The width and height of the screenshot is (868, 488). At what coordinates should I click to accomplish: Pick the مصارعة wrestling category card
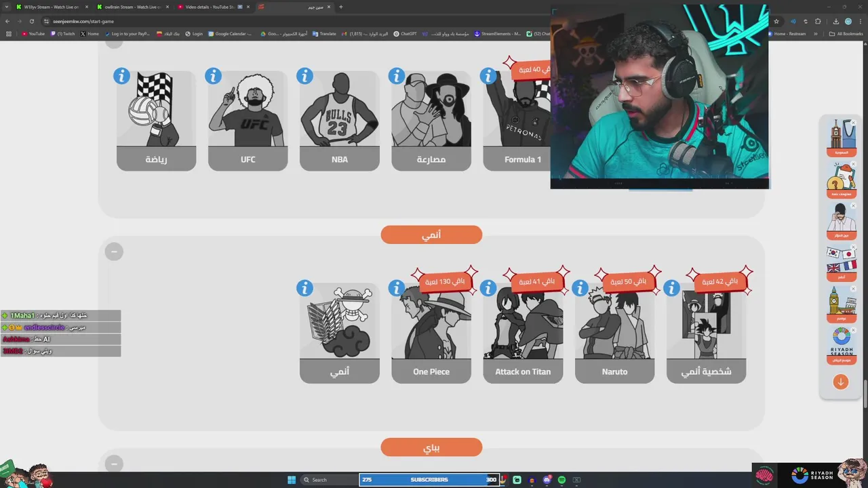coord(431,121)
